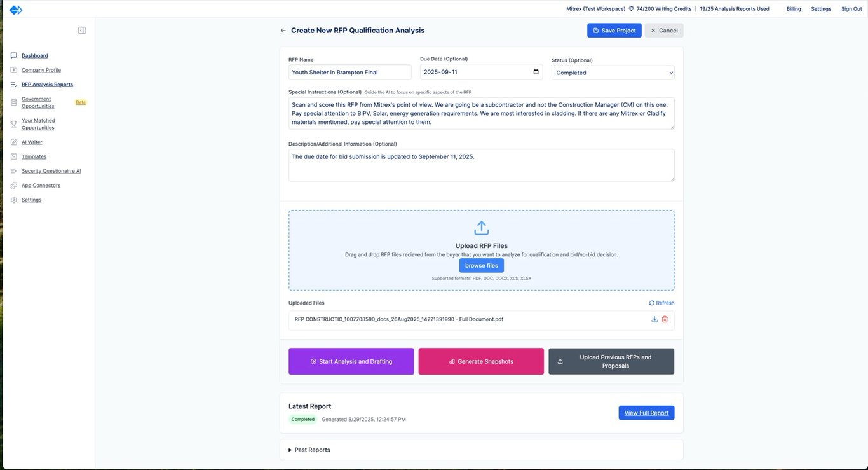Click the upload arrow icon in dropzone
Image resolution: width=868 pixels, height=470 pixels.
(x=482, y=228)
